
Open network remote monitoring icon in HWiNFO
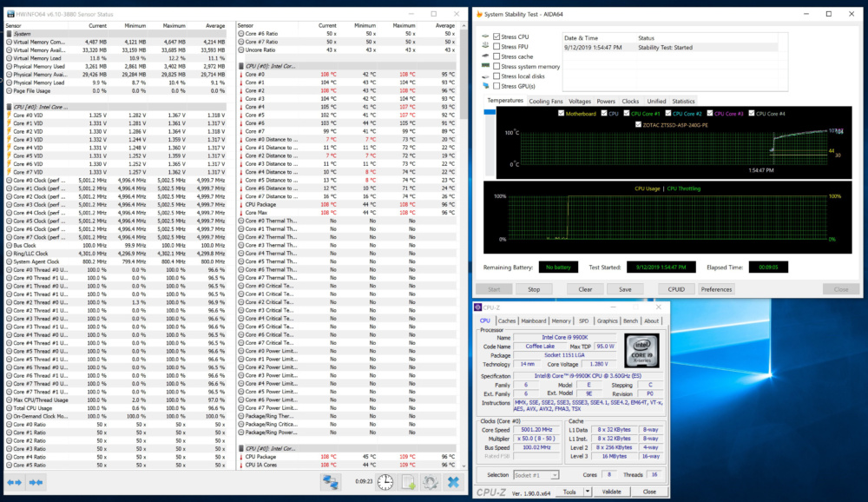[331, 482]
